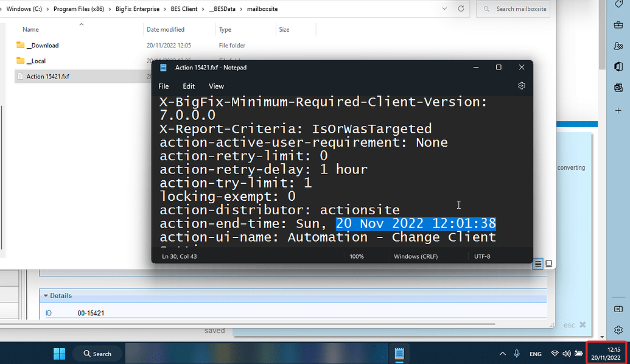The height and width of the screenshot is (364, 630).
Task: Click UTF-8 encoding in Notepad status bar
Action: click(x=482, y=256)
